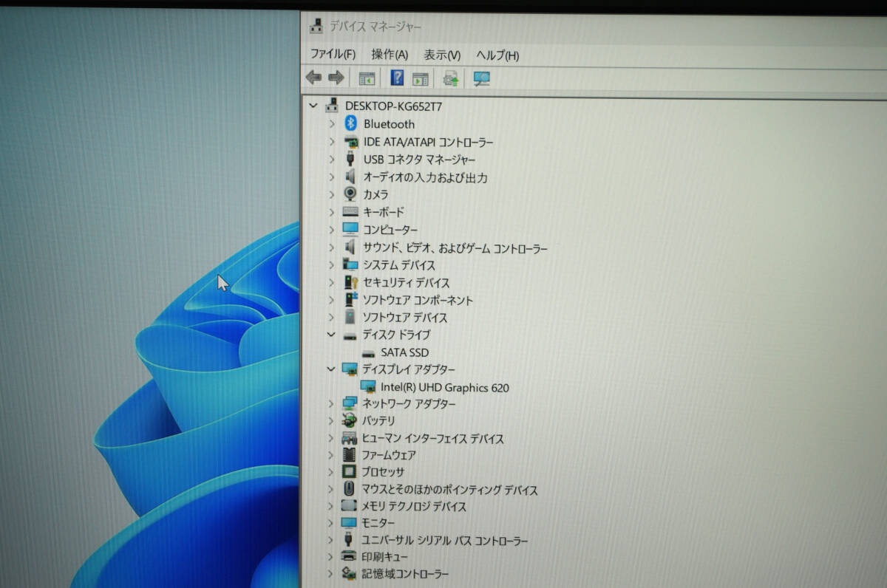Expand IDE ATA/ATAPI コントローラー category

click(x=332, y=142)
